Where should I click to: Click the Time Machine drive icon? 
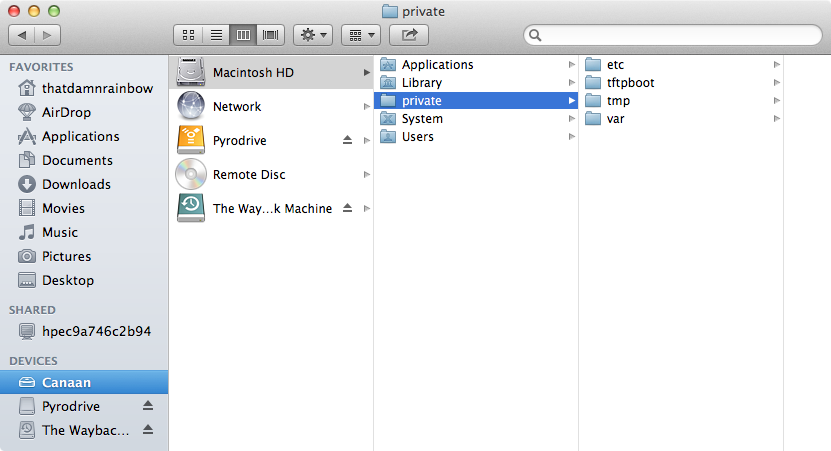point(191,208)
